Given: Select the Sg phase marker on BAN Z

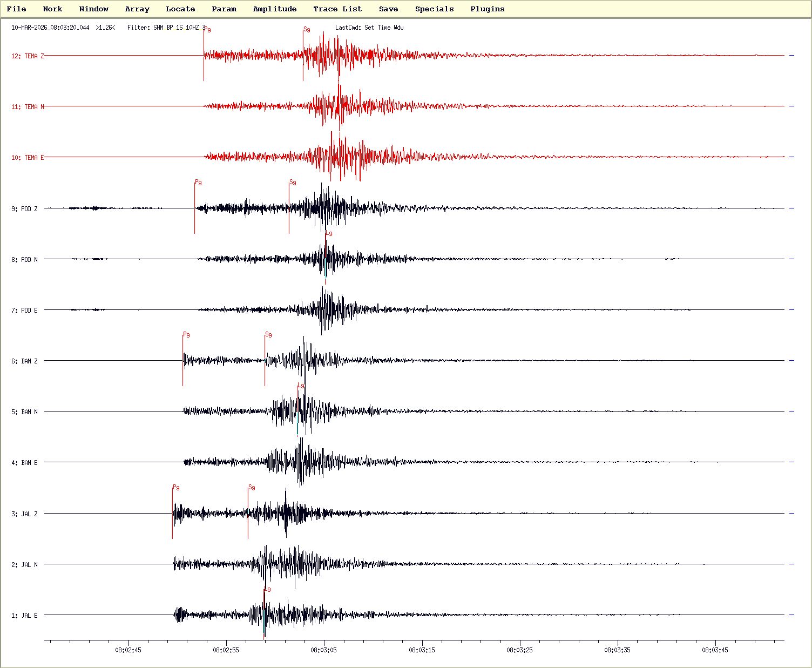Looking at the screenshot, I should (x=265, y=360).
